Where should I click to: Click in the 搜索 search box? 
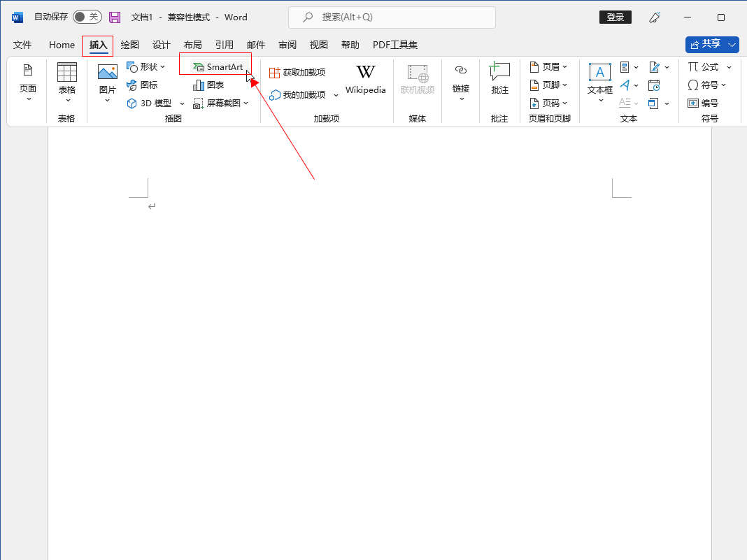coord(392,17)
